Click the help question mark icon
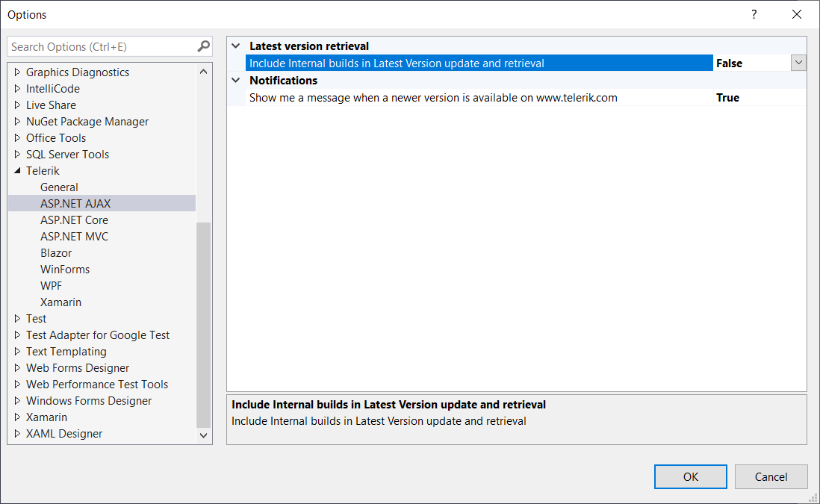The width and height of the screenshot is (820, 504). [x=754, y=14]
